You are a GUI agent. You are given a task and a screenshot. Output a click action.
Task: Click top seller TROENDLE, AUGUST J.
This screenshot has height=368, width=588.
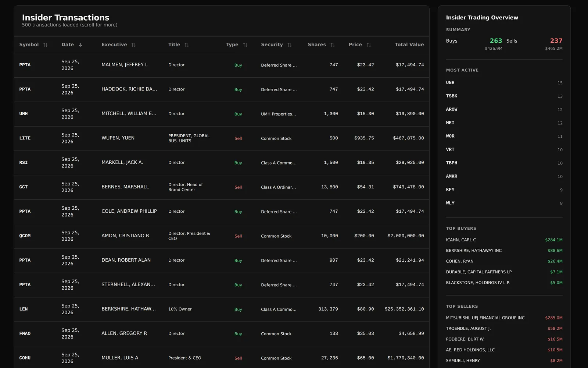coord(468,329)
